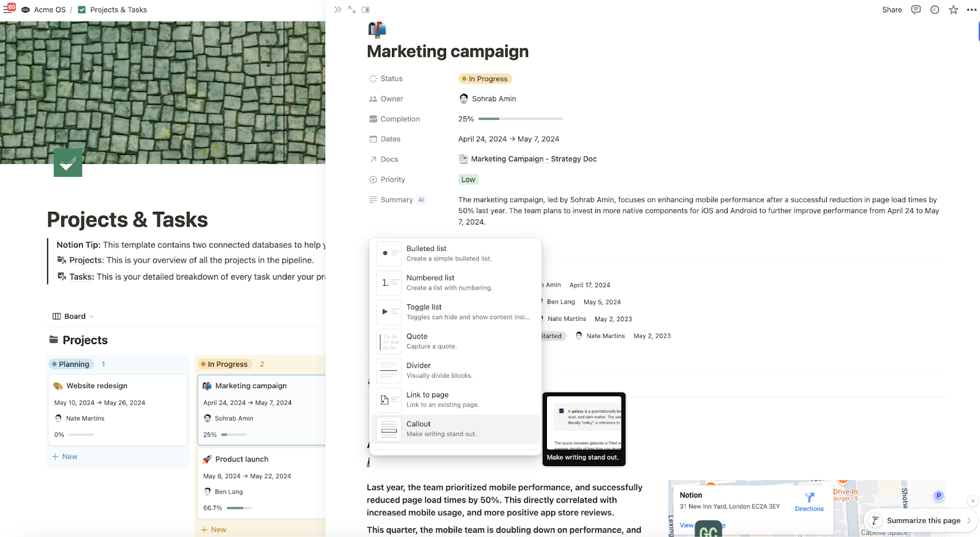Click the Share button
The image size is (980, 537).
point(892,10)
